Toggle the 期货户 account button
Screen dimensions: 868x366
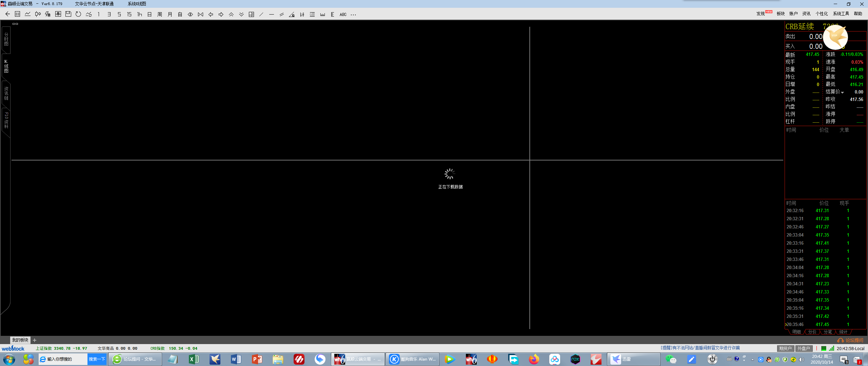click(785, 348)
